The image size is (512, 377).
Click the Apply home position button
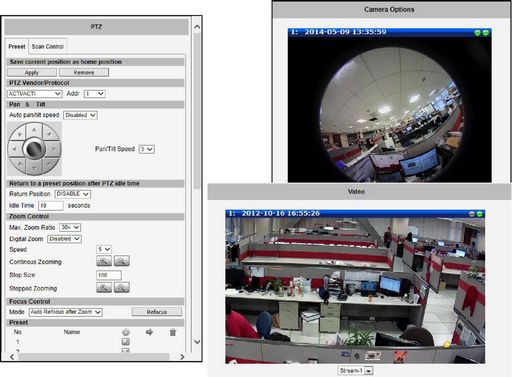coord(32,72)
